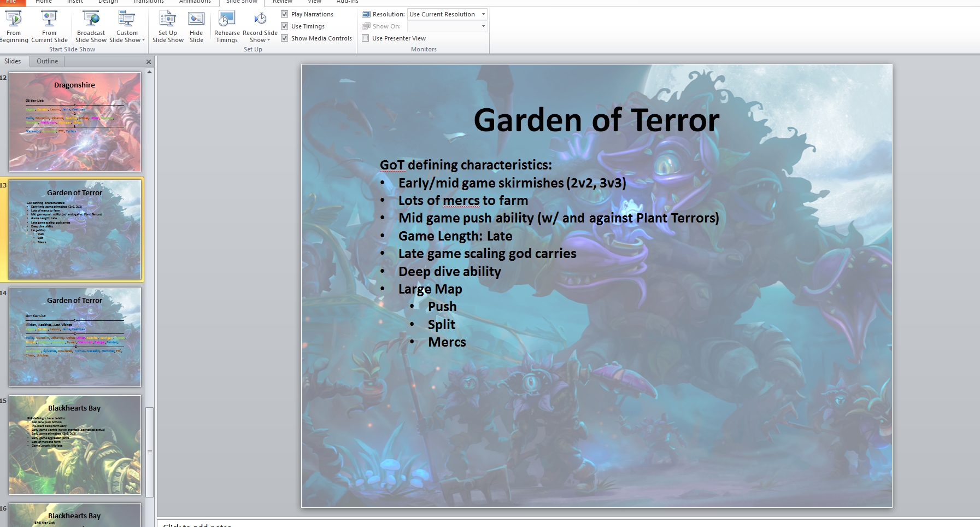The image size is (980, 527).
Task: Open Set Up Slide Show dialog
Action: pyautogui.click(x=168, y=27)
